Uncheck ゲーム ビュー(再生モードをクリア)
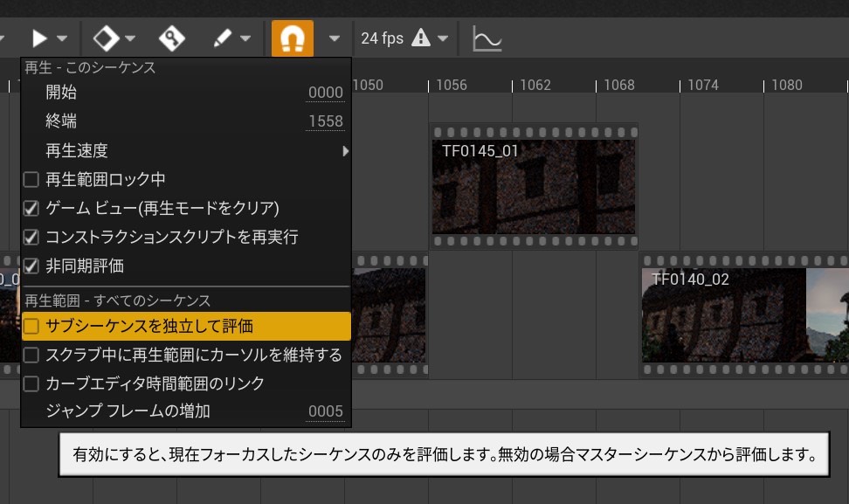 (31, 208)
